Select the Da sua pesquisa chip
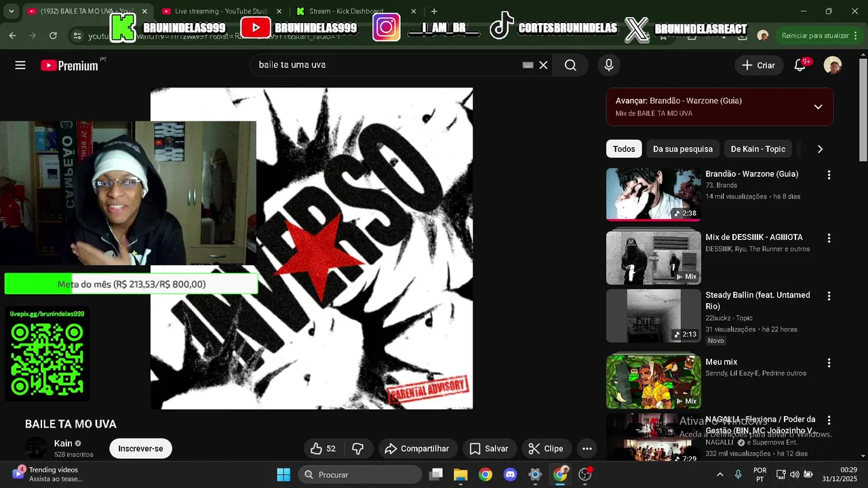868x488 pixels. 683,149
